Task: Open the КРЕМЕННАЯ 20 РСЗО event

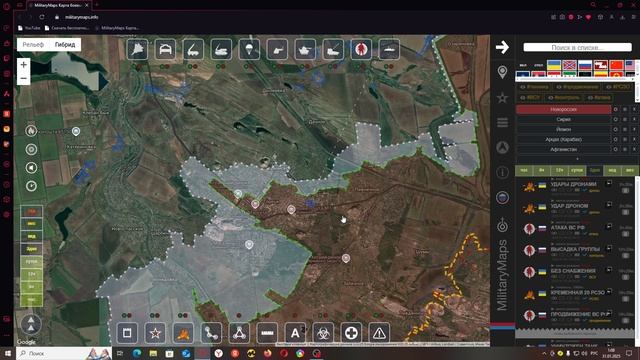Action: (x=578, y=292)
